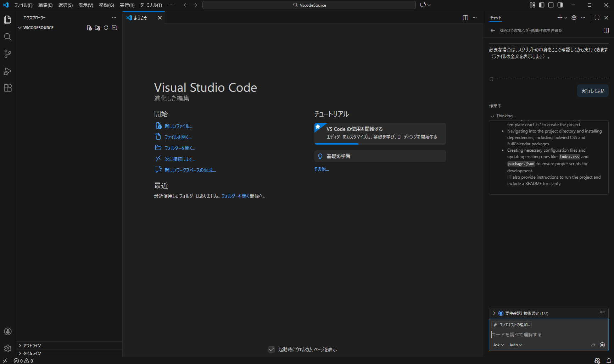Open the Source Control view
Image resolution: width=614 pixels, height=364 pixels.
7,54
